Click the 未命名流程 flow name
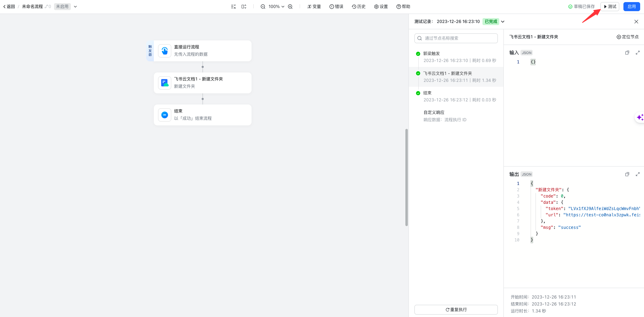This screenshot has height=317, width=644. point(32,7)
